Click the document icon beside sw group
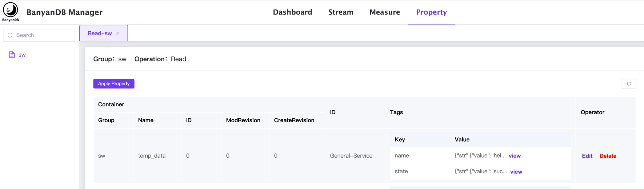The height and width of the screenshot is (189, 644). [12, 55]
